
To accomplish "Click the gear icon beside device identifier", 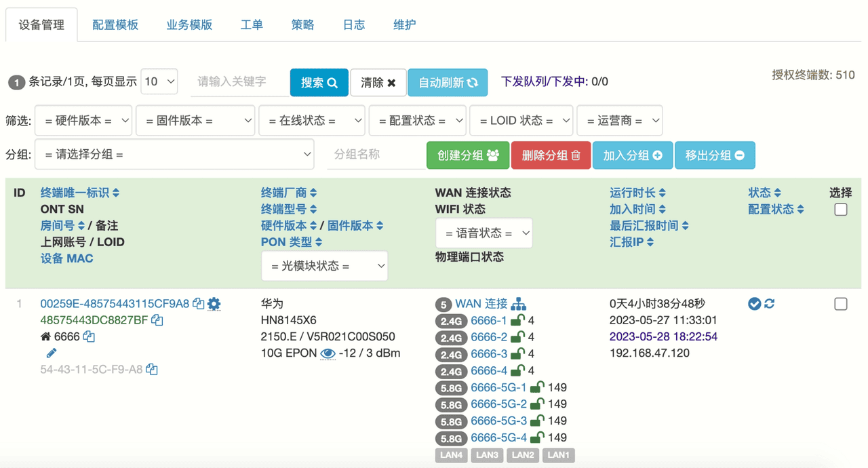I will pyautogui.click(x=214, y=304).
